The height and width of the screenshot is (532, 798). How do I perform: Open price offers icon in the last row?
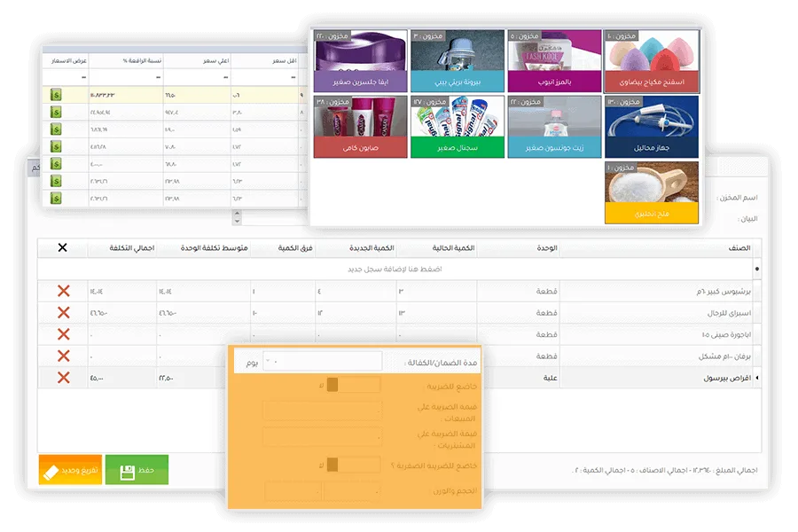coord(55,198)
